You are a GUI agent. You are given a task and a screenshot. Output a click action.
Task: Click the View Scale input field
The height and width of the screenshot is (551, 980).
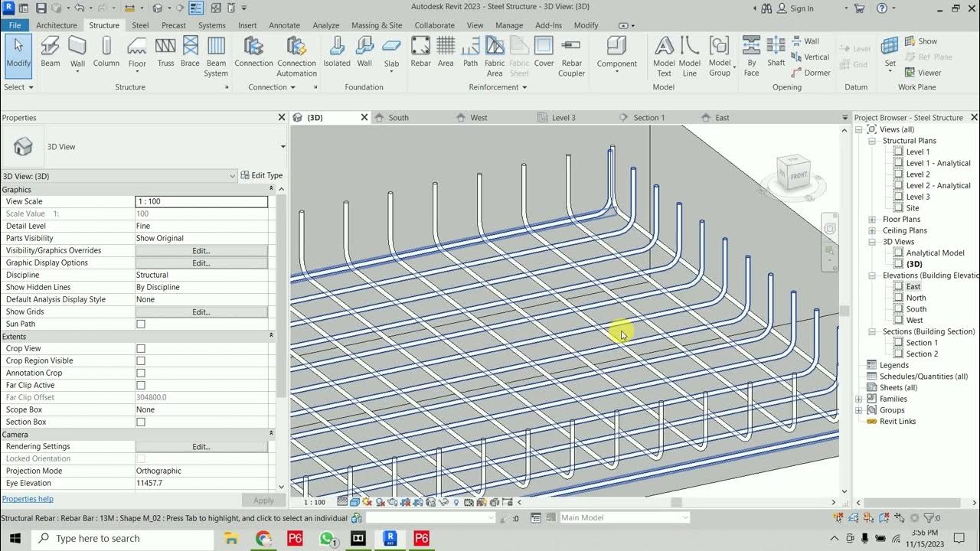tap(201, 201)
